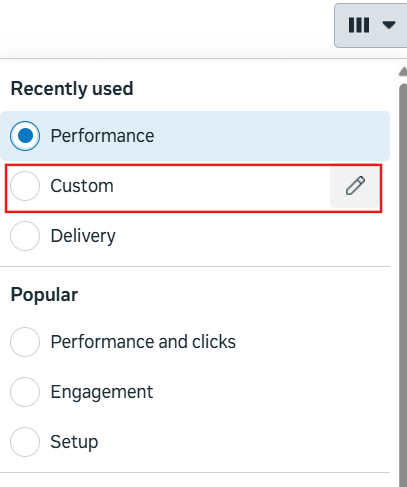Open the columns dropdown caret arrow
This screenshot has height=487, width=407.
389,25
